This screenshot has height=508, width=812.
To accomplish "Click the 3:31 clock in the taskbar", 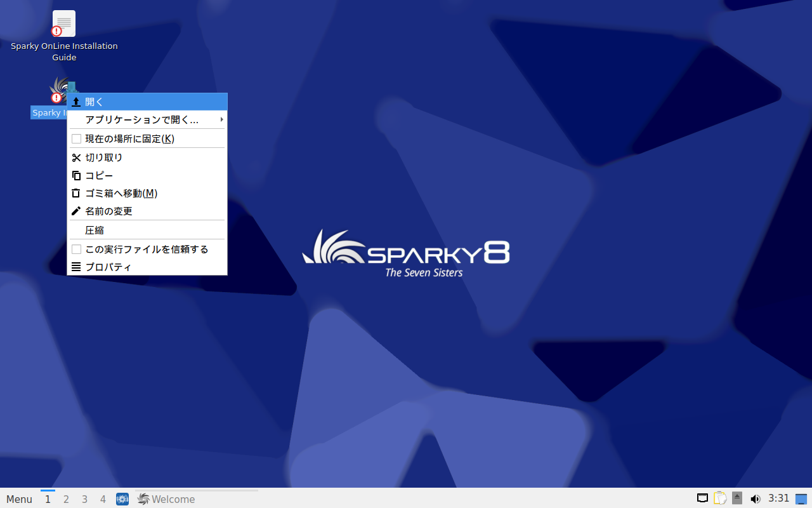I will coord(779,498).
